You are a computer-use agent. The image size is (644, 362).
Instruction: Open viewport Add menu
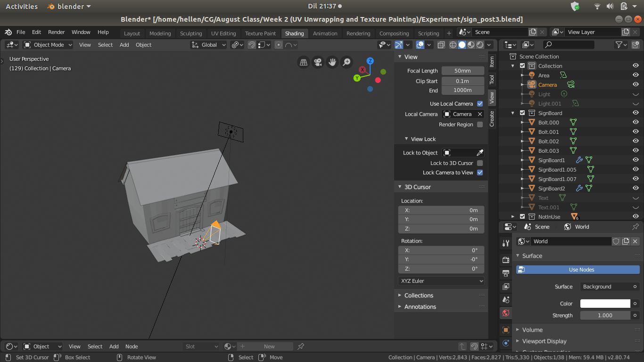tap(124, 45)
